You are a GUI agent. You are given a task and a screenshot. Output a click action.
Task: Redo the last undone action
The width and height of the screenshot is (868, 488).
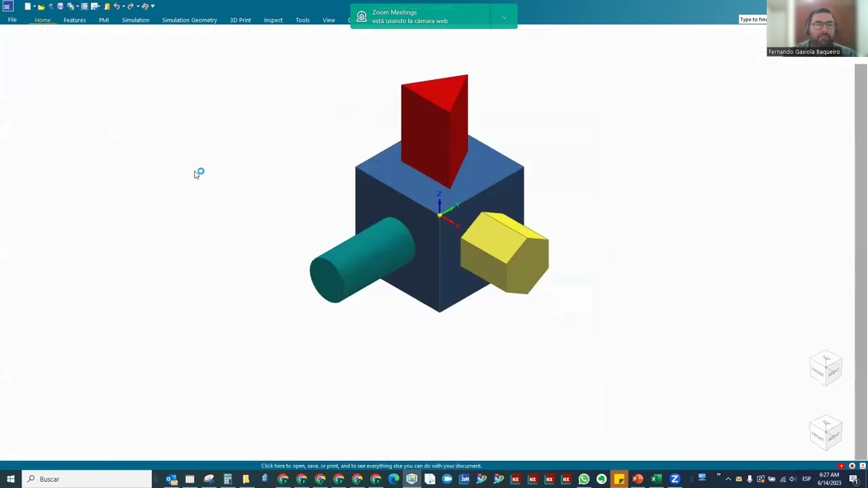(x=130, y=7)
